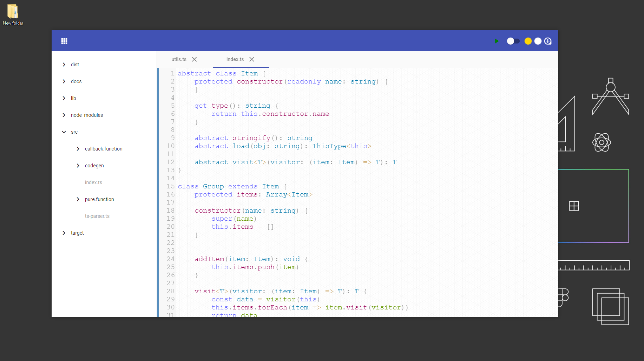644x361 pixels.
Task: Switch to the utils.ts tab
Action: click(x=179, y=59)
